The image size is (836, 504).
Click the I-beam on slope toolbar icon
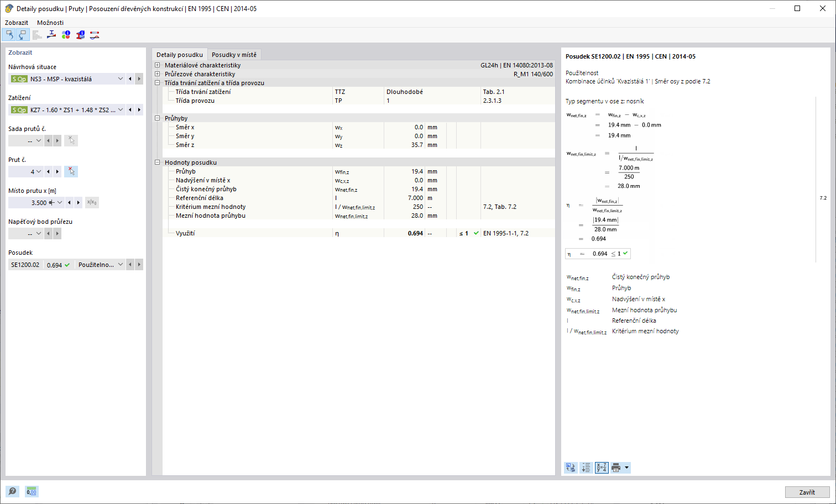coord(51,35)
